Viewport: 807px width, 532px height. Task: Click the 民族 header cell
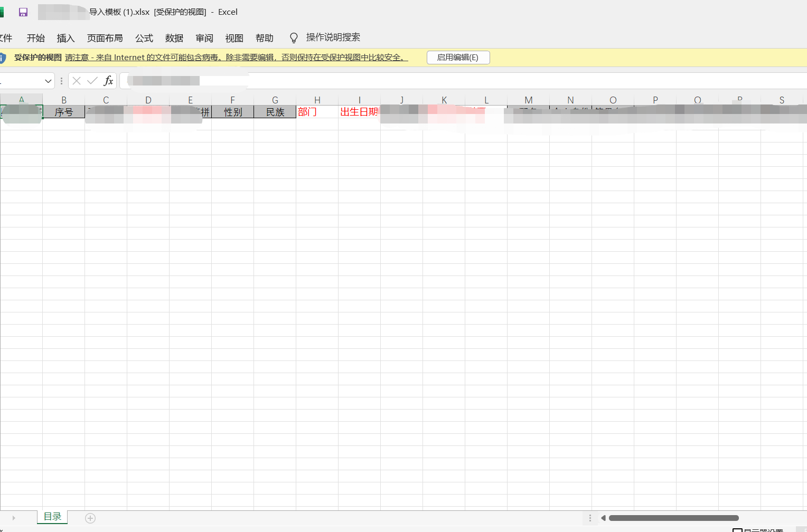pyautogui.click(x=275, y=112)
